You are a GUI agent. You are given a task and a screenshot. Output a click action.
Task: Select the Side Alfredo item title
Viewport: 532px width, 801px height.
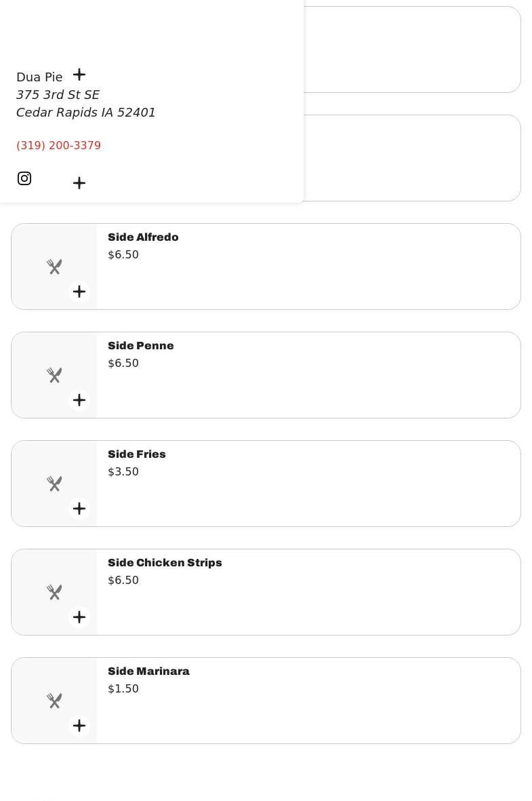[x=143, y=237]
